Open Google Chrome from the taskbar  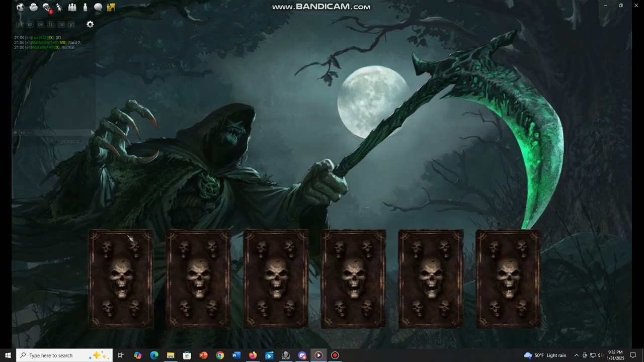click(x=220, y=355)
